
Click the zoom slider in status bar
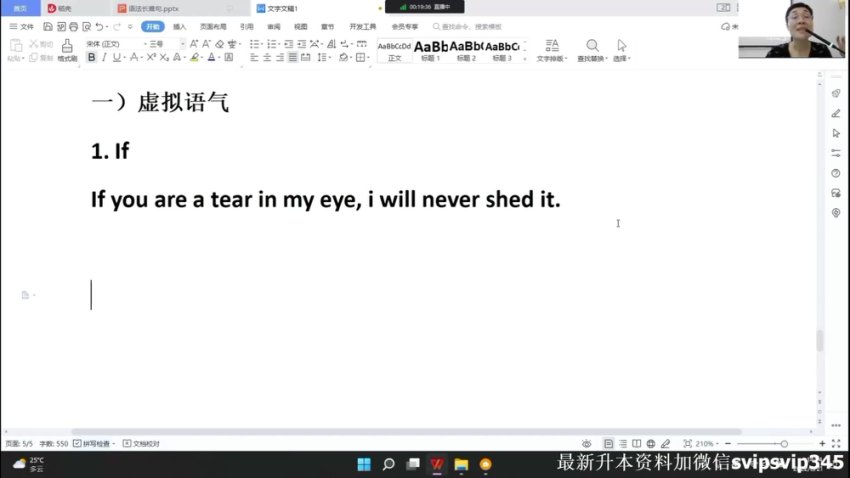[x=783, y=443]
